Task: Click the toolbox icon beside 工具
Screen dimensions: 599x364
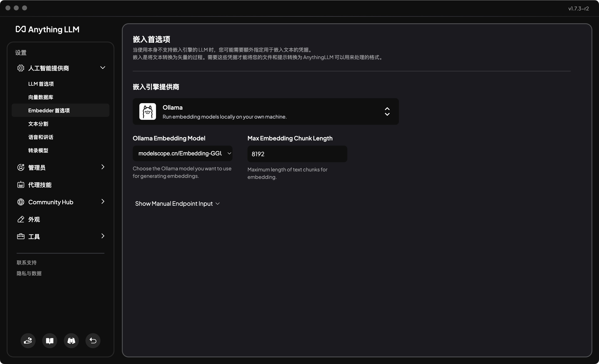Action: tap(21, 236)
